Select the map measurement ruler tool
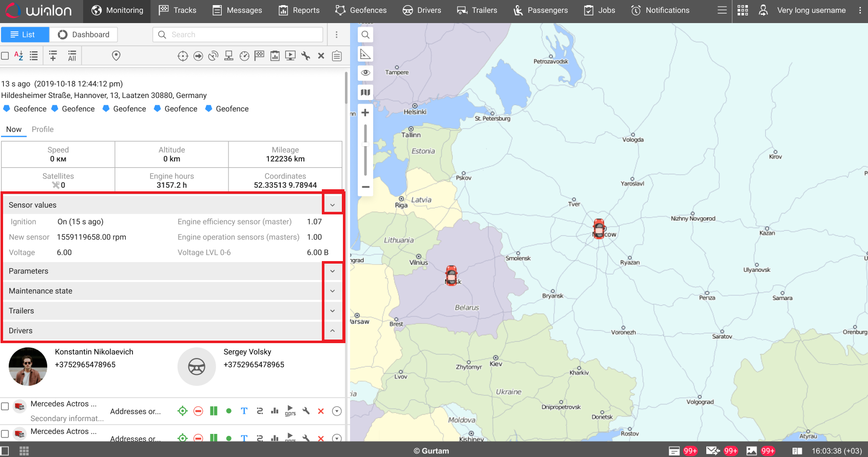 [x=365, y=54]
